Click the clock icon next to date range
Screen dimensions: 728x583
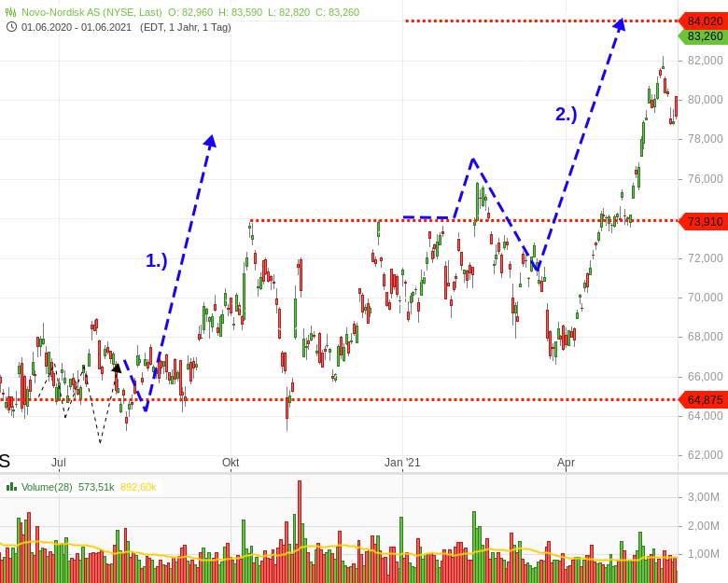coord(12,27)
